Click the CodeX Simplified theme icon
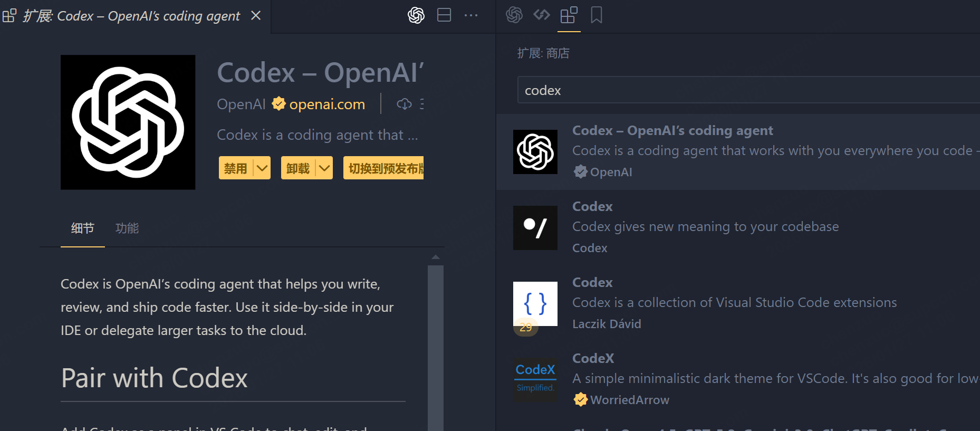Image resolution: width=980 pixels, height=431 pixels. [535, 380]
